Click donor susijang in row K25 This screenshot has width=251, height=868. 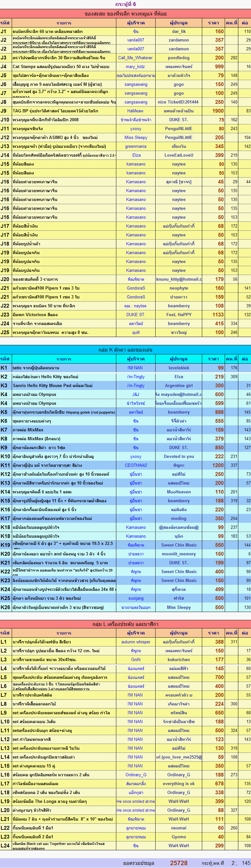136,598
